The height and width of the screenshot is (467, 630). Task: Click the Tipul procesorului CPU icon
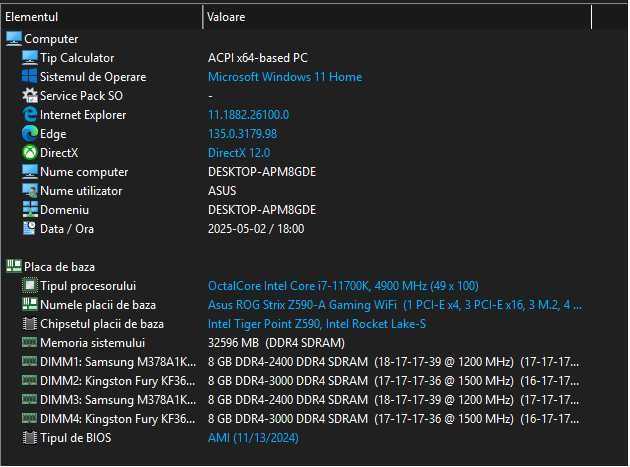30,286
